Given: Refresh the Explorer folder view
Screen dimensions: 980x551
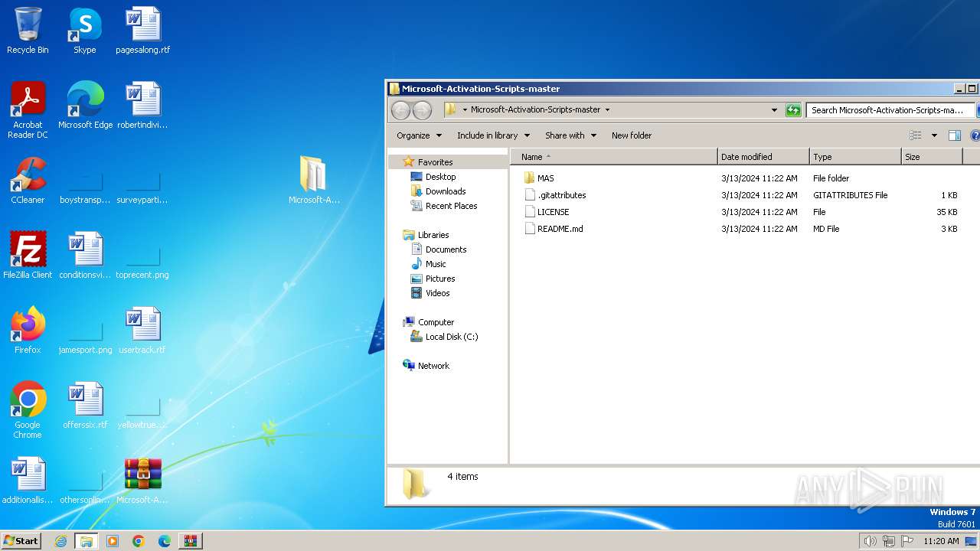Looking at the screenshot, I should [x=793, y=110].
